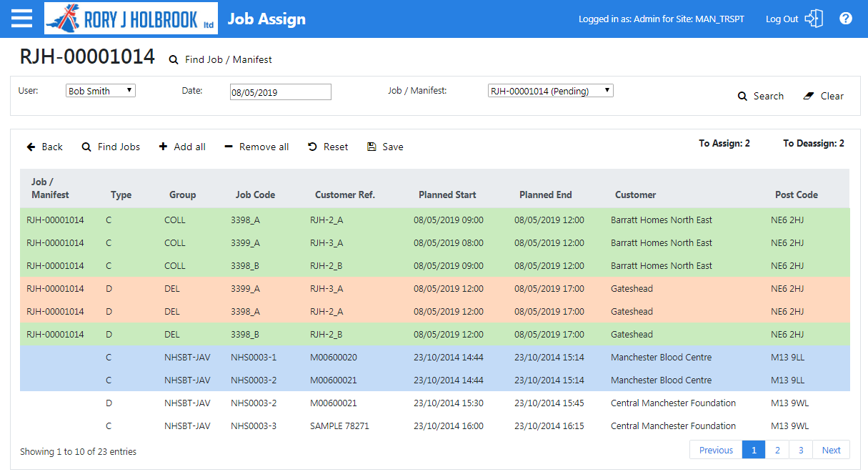Click the Log Out door icon
This screenshot has height=472, width=868.
tap(814, 19)
